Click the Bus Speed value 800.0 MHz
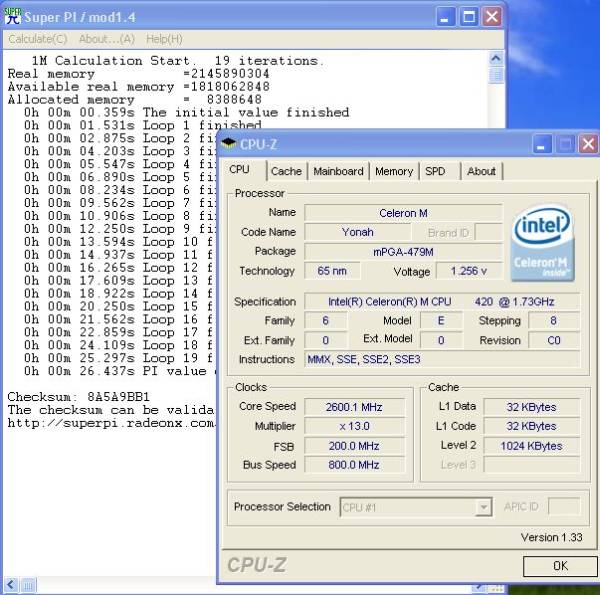 coord(354,465)
